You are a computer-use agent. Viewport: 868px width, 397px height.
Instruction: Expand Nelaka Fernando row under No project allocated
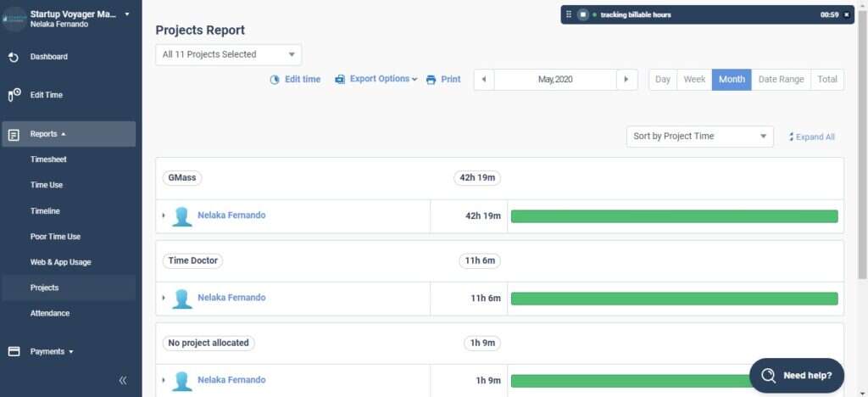tap(164, 380)
